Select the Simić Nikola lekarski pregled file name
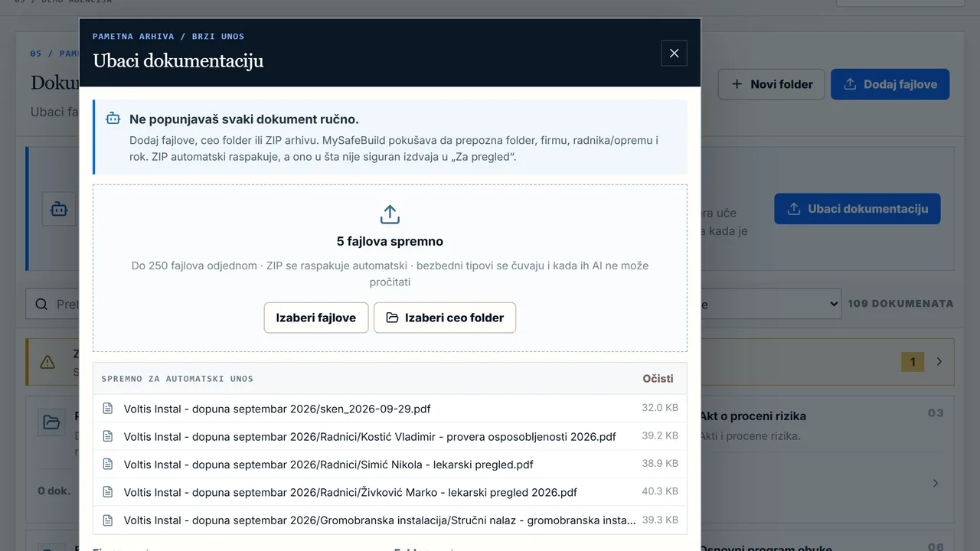 tap(328, 465)
